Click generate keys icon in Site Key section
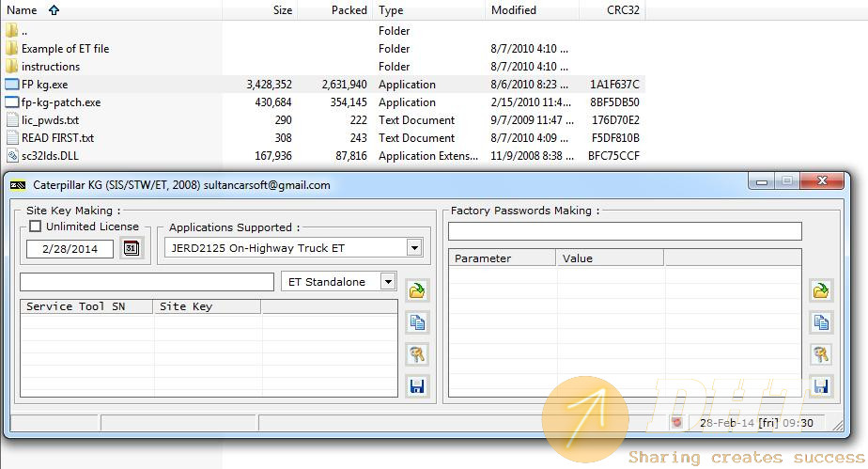The image size is (868, 469). [x=417, y=354]
